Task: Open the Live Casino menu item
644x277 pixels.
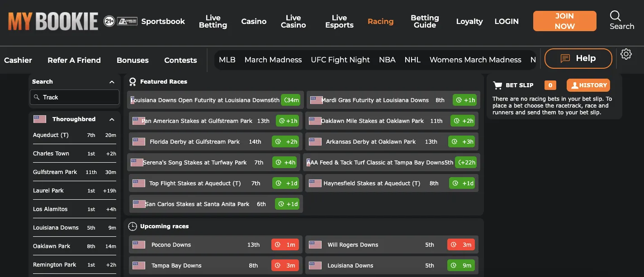Action: pyautogui.click(x=293, y=21)
